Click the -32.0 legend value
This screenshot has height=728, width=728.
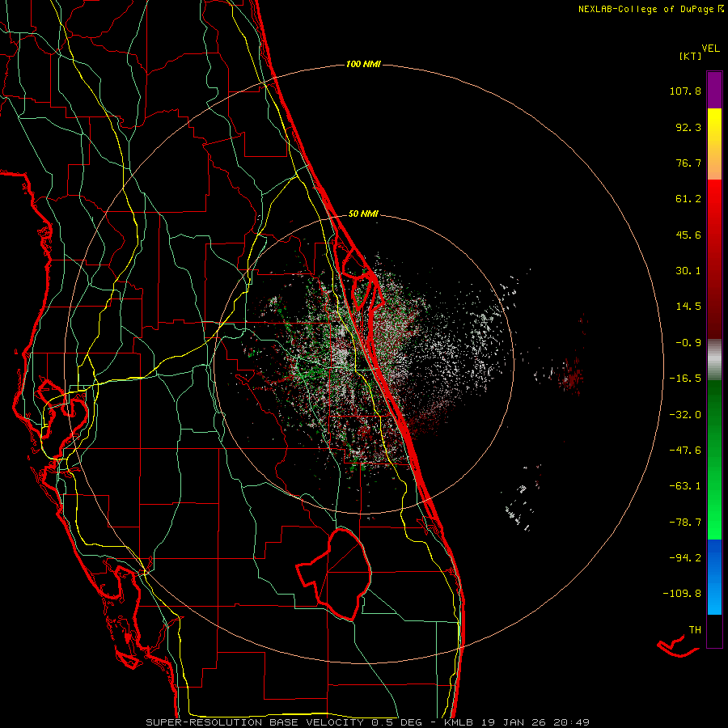(685, 415)
